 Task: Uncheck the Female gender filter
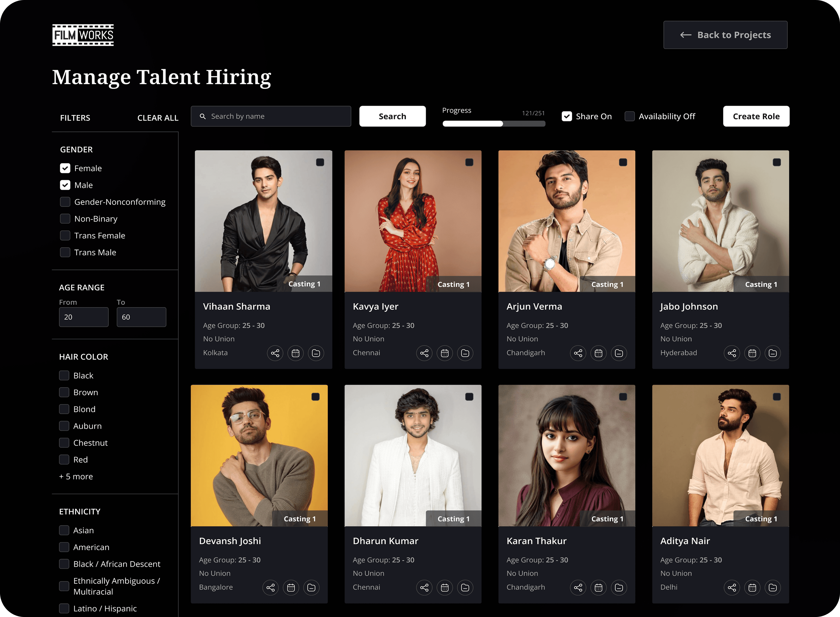tap(65, 168)
